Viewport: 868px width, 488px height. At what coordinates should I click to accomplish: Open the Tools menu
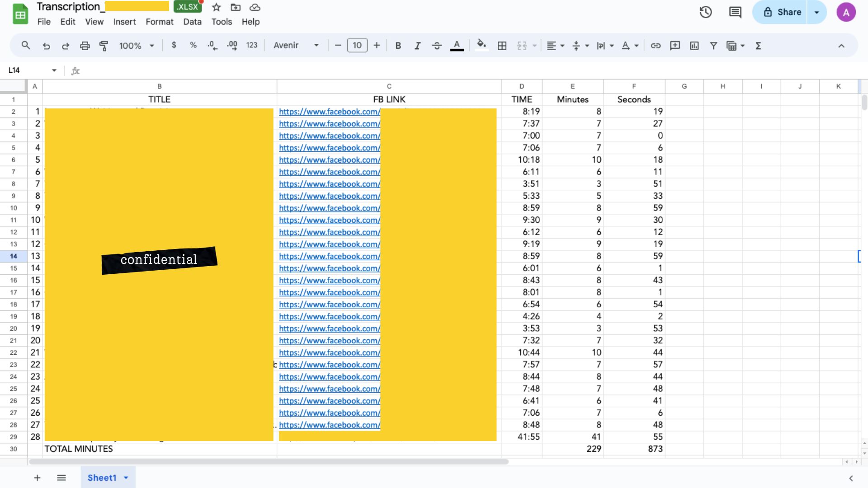click(222, 22)
